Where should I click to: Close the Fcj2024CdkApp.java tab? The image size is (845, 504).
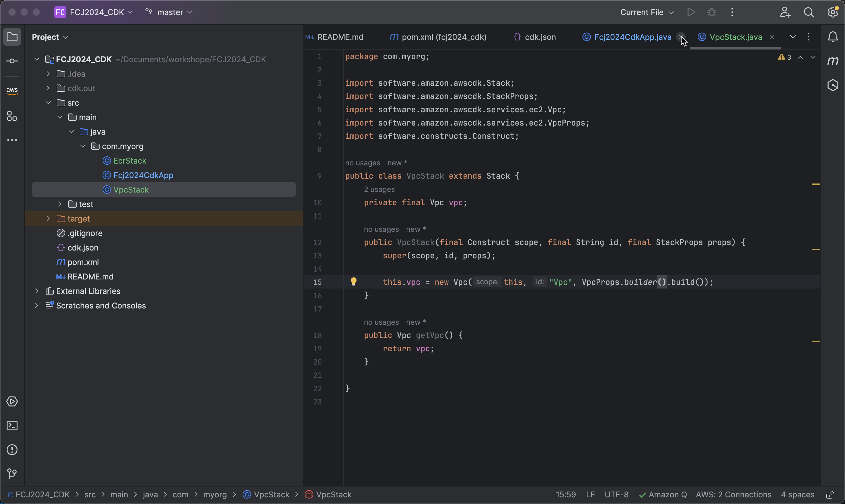coord(681,37)
